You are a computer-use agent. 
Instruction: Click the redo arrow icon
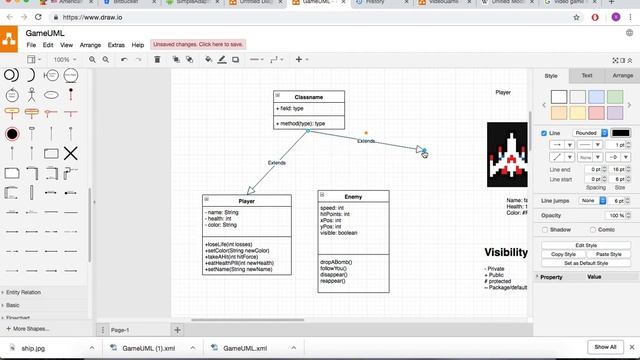point(139,60)
